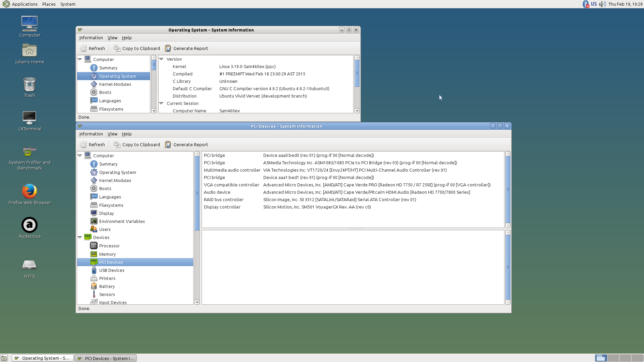Collapse Computer node in PCI Devices window
644x362 pixels.
[x=80, y=156]
